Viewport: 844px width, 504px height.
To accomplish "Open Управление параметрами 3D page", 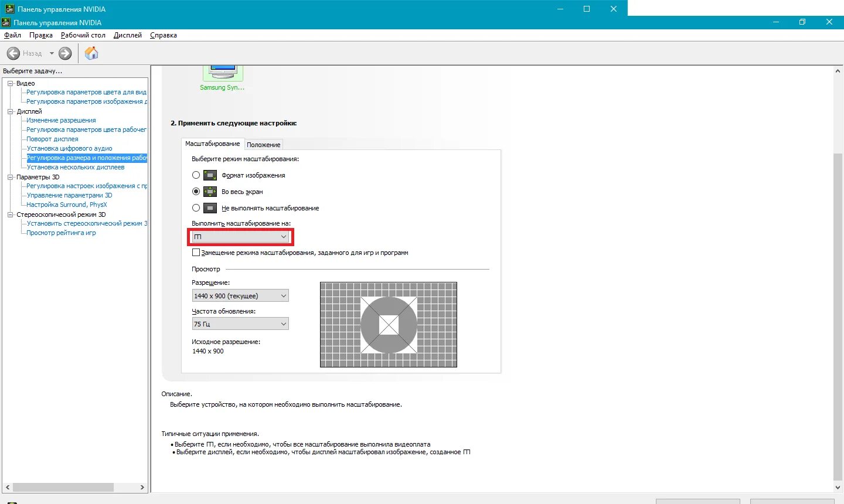I will coord(69,195).
